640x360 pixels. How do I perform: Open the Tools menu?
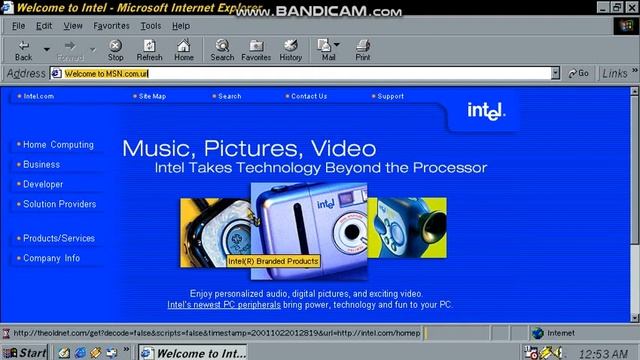[151, 26]
